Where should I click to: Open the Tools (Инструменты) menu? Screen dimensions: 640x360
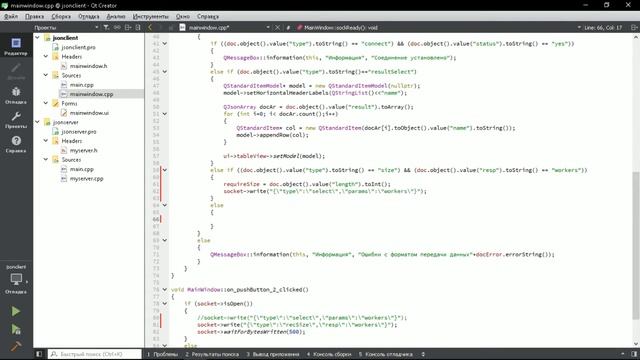150,16
